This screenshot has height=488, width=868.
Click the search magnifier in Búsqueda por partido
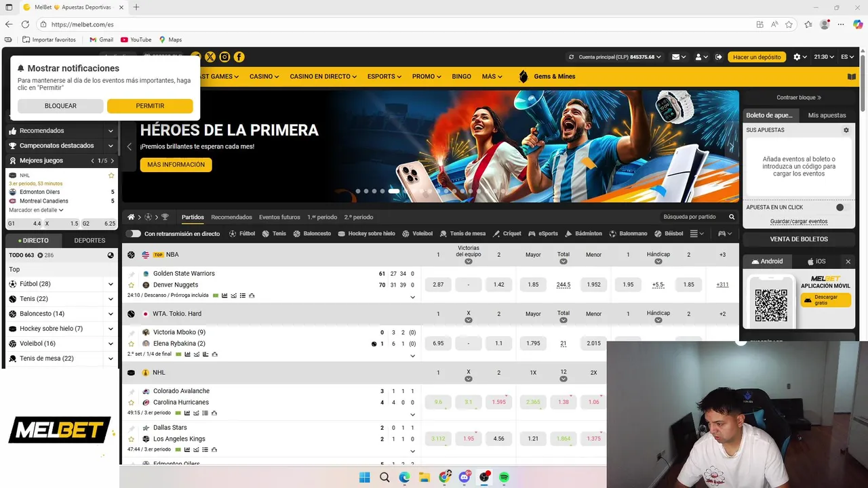pyautogui.click(x=732, y=217)
